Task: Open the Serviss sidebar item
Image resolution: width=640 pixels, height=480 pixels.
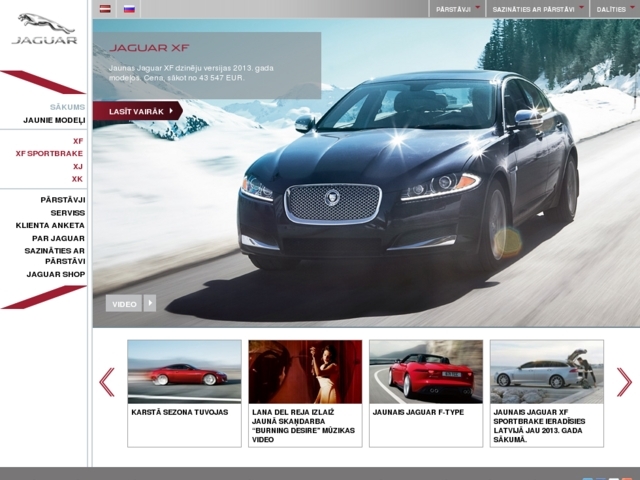Action: pyautogui.click(x=68, y=213)
